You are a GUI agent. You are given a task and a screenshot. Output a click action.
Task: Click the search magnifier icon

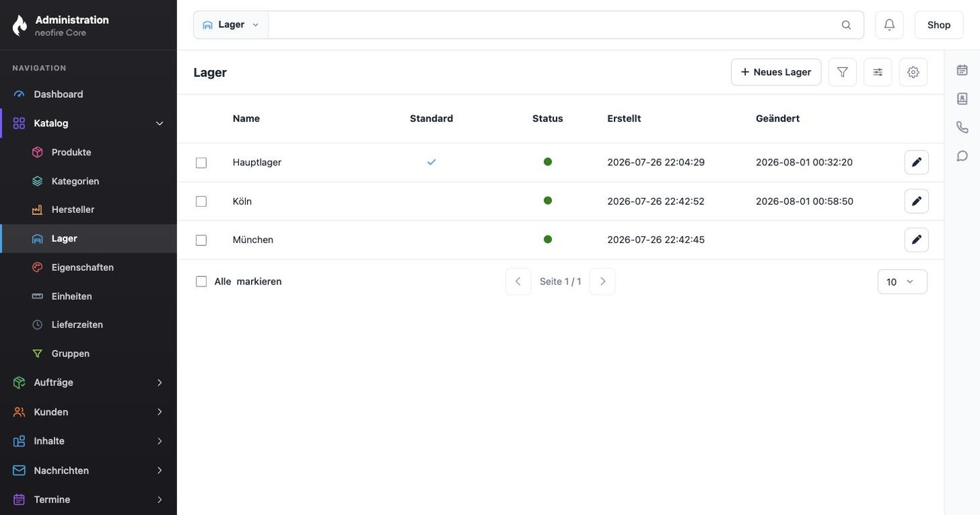pyautogui.click(x=846, y=25)
